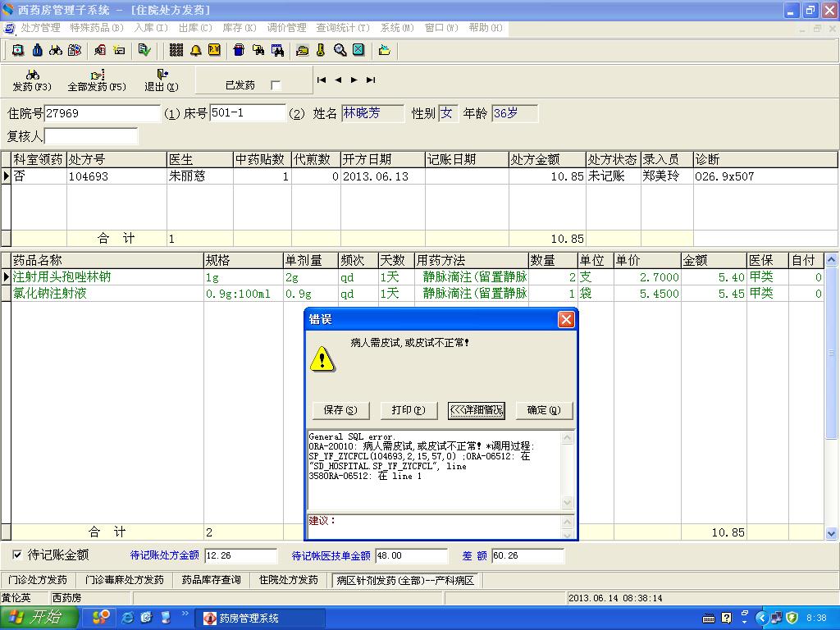Open the black grid toolbar icon

tap(176, 50)
